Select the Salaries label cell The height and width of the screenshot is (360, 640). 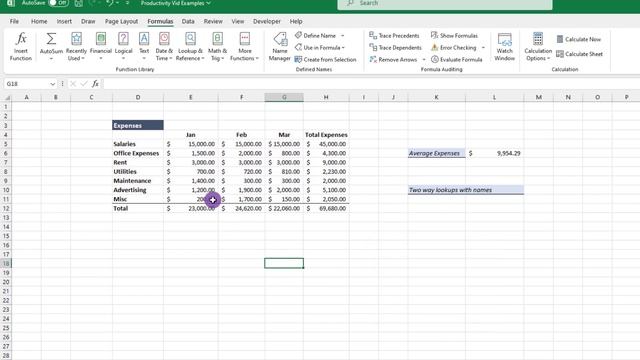(138, 144)
